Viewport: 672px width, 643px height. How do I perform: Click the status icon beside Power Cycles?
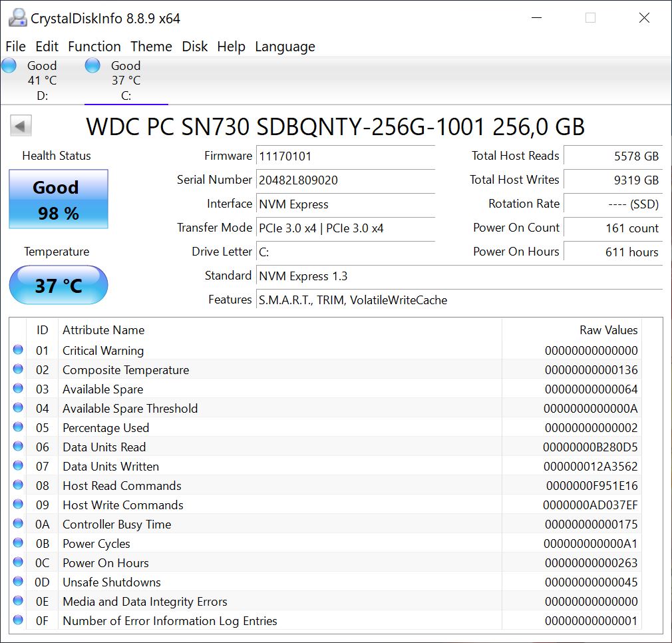tap(18, 543)
